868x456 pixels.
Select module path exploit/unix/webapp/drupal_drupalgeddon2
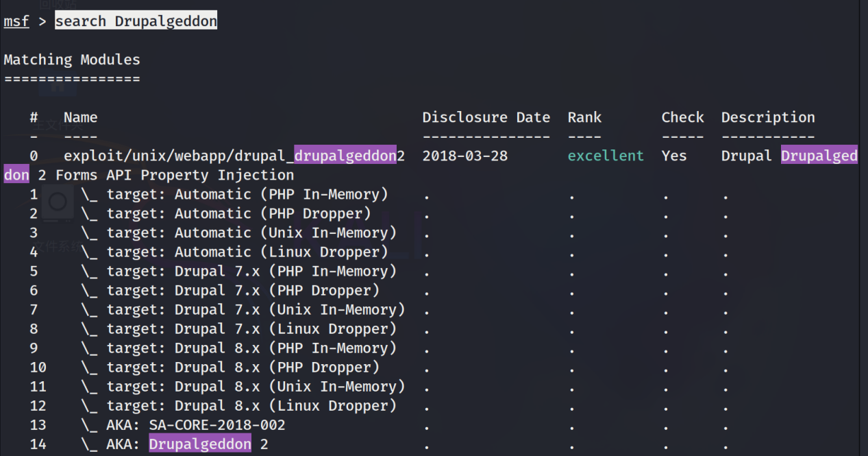(x=234, y=156)
